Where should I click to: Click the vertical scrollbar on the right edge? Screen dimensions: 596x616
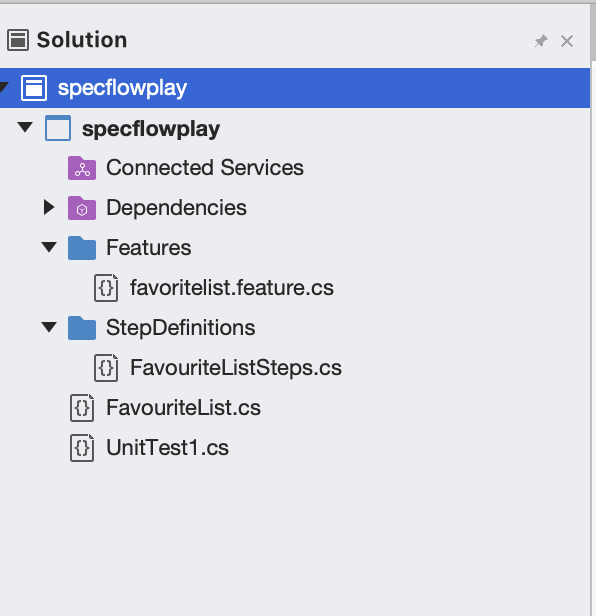point(593,31)
